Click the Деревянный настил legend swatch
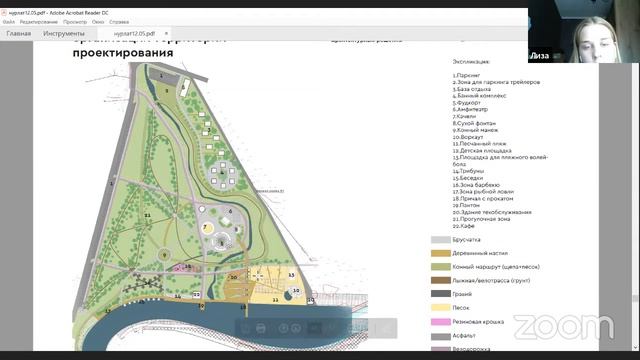Viewport: 640px width, 360px height. (441, 253)
